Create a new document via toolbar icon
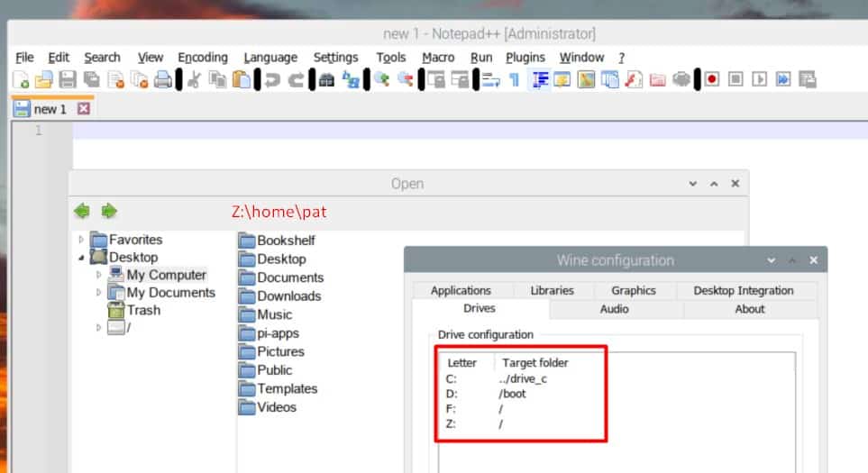The width and height of the screenshot is (868, 473). tap(21, 79)
